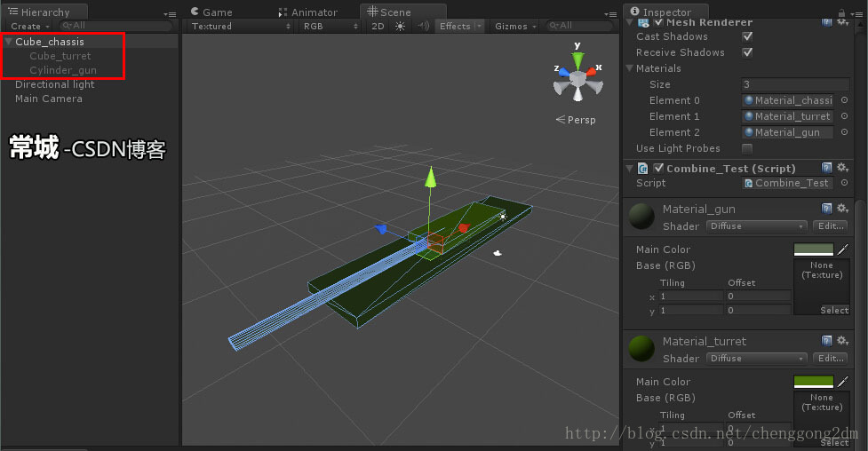The width and height of the screenshot is (868, 451).
Task: Toggle 2D scene view mode
Action: tap(378, 26)
